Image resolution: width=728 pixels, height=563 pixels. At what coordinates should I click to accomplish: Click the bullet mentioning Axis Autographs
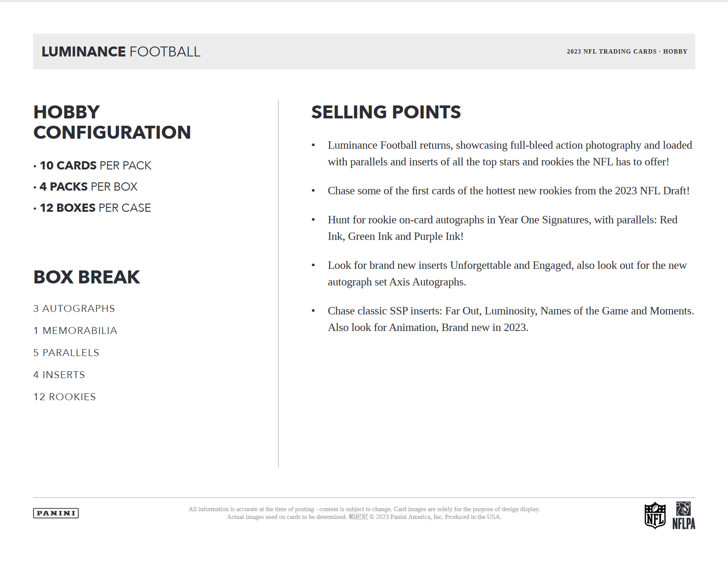tap(507, 274)
